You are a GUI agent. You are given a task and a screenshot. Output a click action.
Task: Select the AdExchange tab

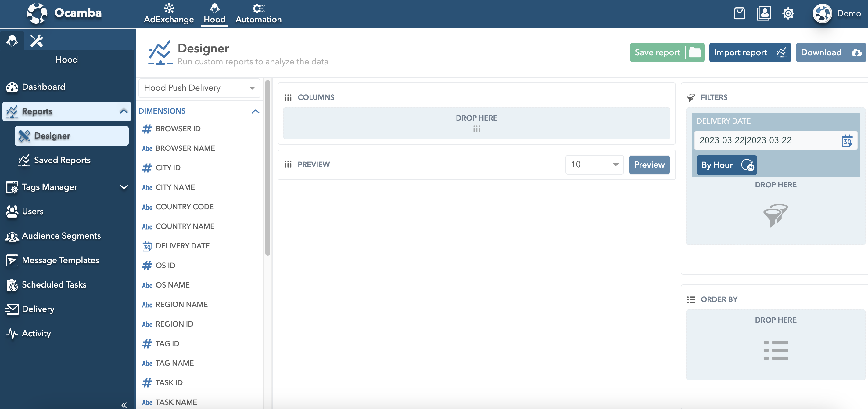[169, 12]
